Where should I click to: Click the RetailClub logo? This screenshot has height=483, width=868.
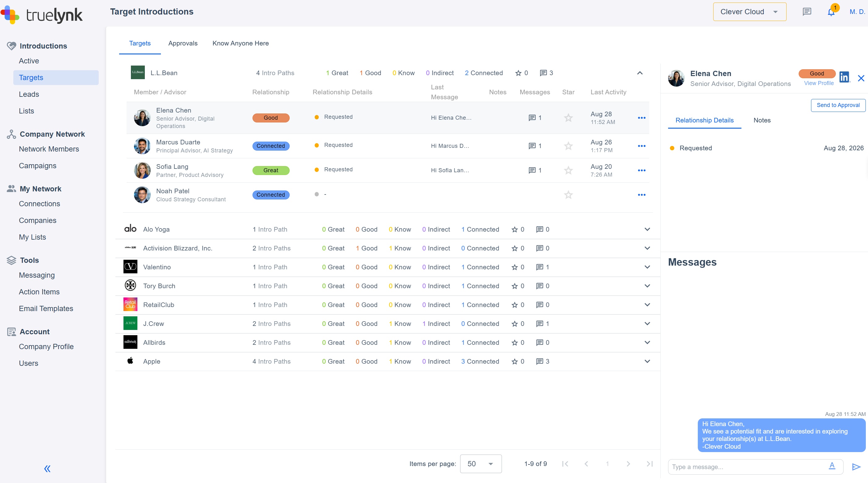(130, 305)
